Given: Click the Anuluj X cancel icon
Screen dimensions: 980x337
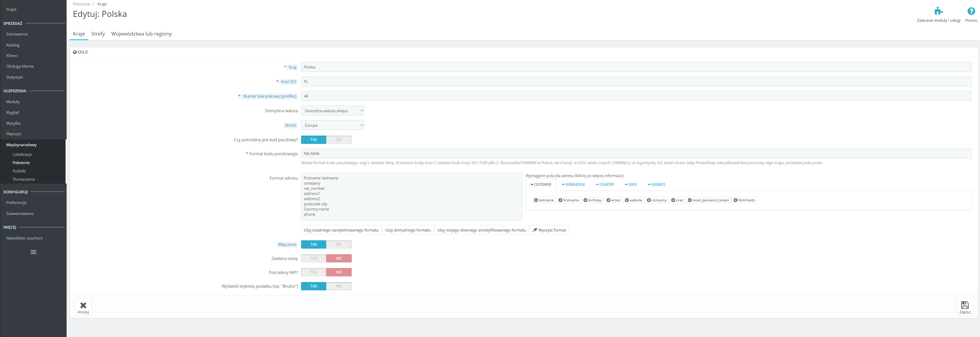Looking at the screenshot, I should (83, 305).
